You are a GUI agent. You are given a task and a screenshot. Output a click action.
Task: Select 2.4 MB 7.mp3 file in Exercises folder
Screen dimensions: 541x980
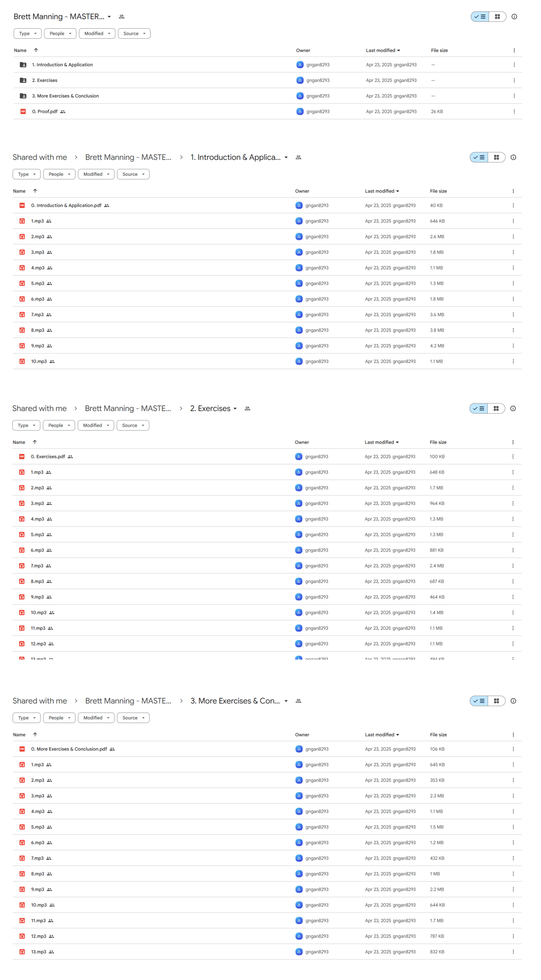(267, 566)
